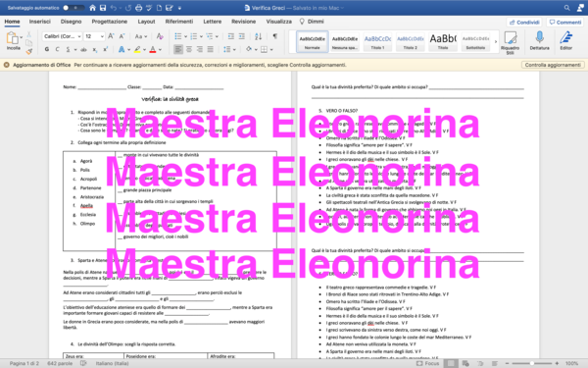Image resolution: width=588 pixels, height=368 pixels.
Task: Toggle italic (C) formatting
Action: (58, 49)
